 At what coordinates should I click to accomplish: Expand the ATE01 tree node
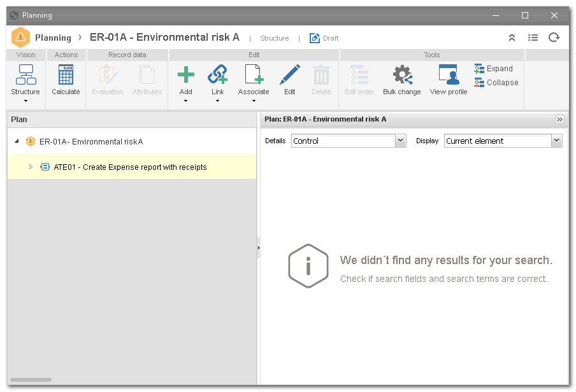(31, 167)
